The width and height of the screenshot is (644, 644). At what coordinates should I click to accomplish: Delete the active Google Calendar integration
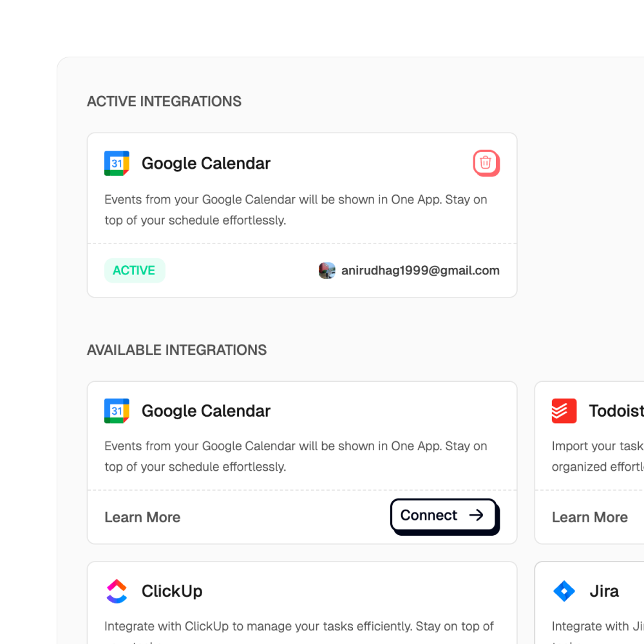click(486, 163)
